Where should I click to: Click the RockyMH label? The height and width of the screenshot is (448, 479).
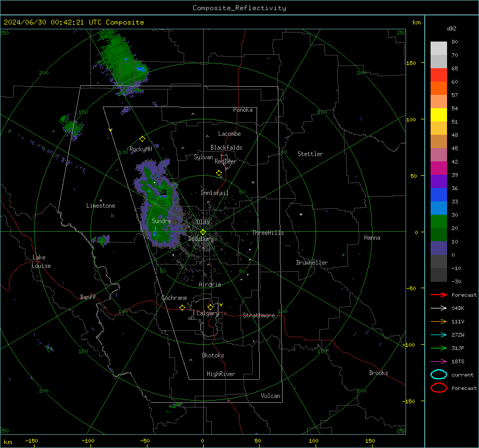point(141,149)
